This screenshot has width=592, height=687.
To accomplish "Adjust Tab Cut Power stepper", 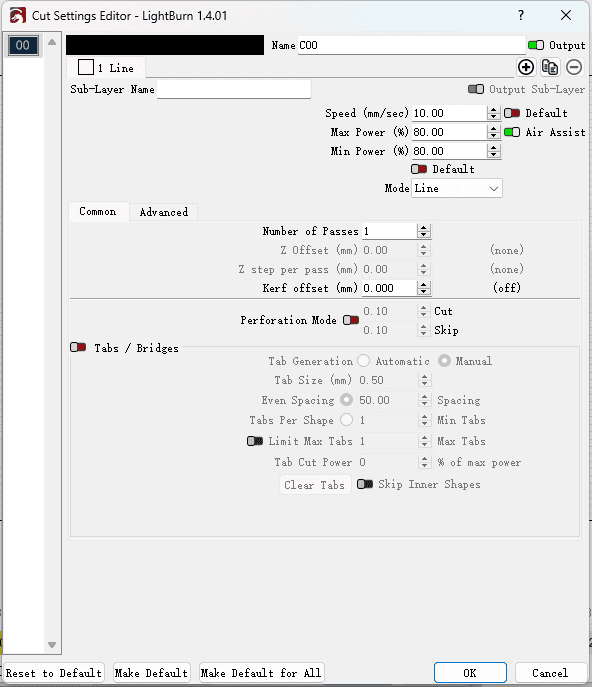I will (425, 462).
